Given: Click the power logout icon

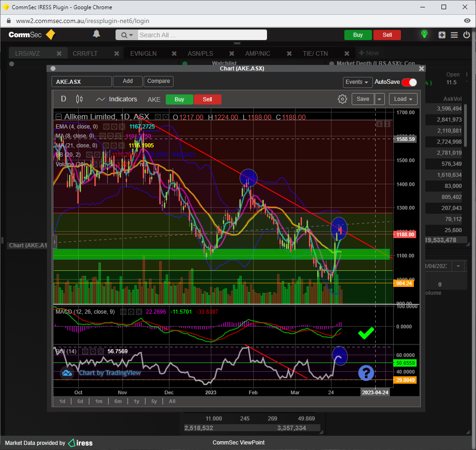Looking at the screenshot, I should point(466,35).
